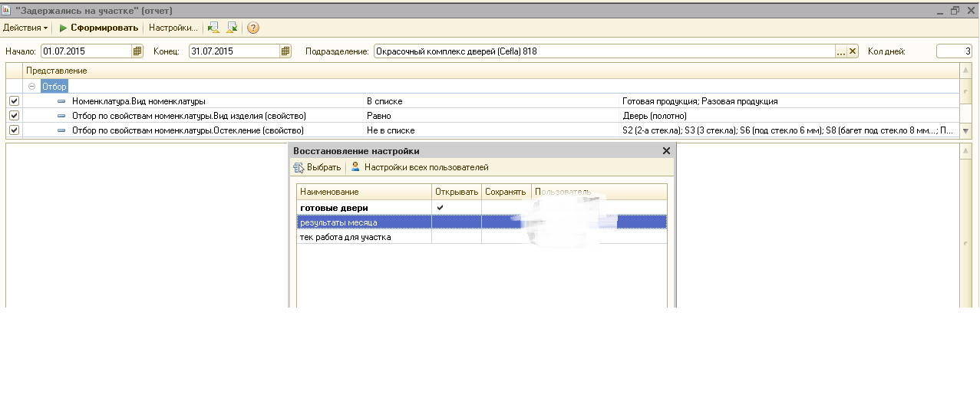This screenshot has height=408, width=980.
Task: Open the Действия dropdown menu
Action: [x=25, y=28]
